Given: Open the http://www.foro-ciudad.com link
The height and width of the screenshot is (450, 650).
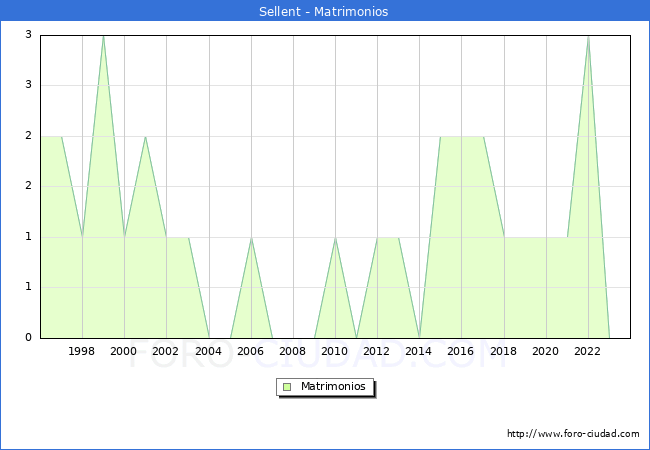Looking at the screenshot, I should pyautogui.click(x=573, y=434).
